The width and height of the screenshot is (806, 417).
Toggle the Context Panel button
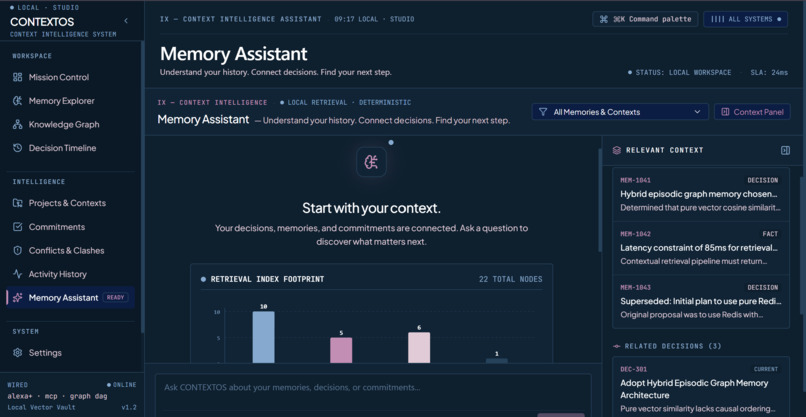pyautogui.click(x=752, y=112)
